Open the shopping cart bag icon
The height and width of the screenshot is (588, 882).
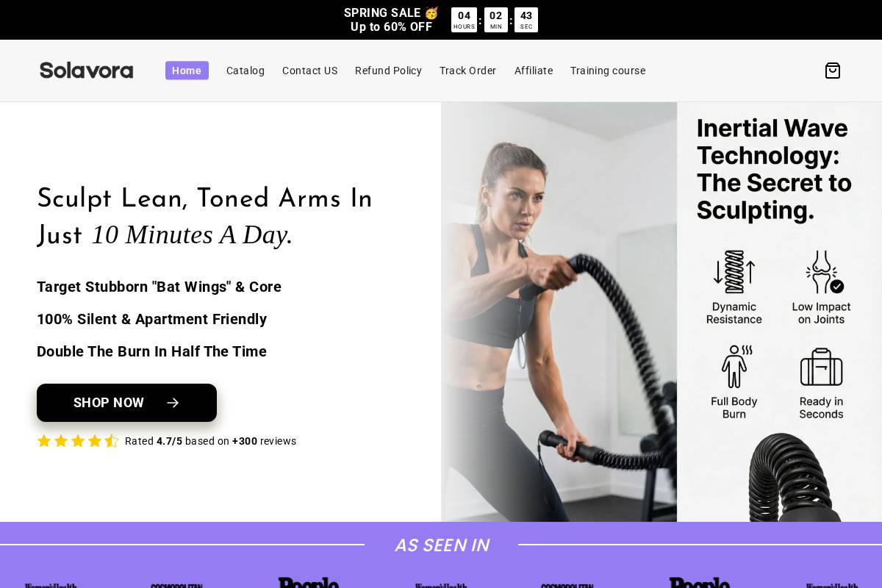coord(832,71)
